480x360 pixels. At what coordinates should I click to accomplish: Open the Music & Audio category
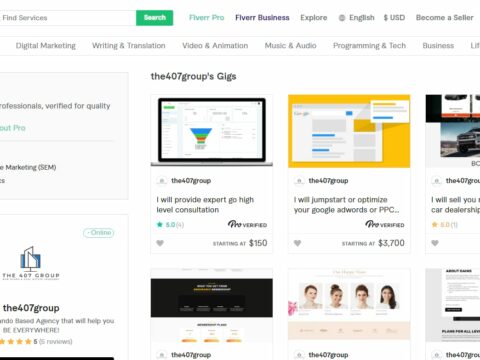(290, 46)
